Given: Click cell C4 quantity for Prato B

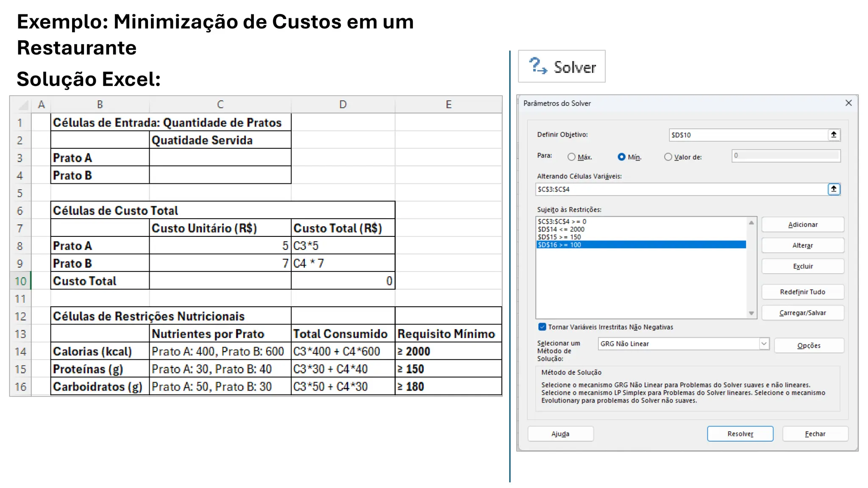Looking at the screenshot, I should [x=220, y=175].
